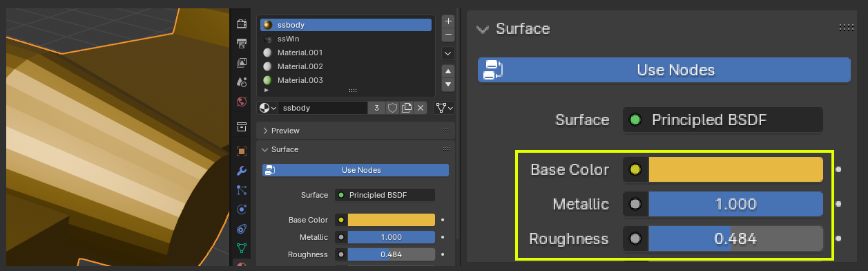The image size is (868, 271).
Task: Toggle fake user shield icon
Action: click(x=392, y=108)
